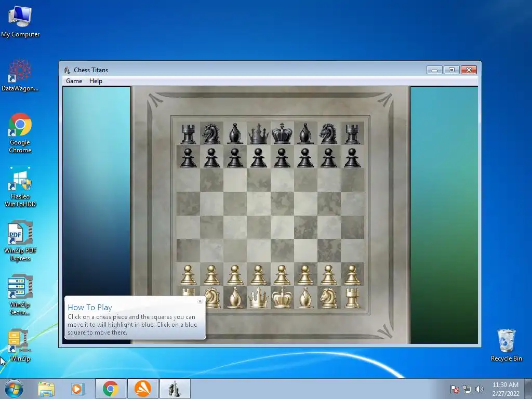Viewport: 532px width, 399px height.
Task: Select white pawn on the leftmost file
Action: click(x=188, y=275)
